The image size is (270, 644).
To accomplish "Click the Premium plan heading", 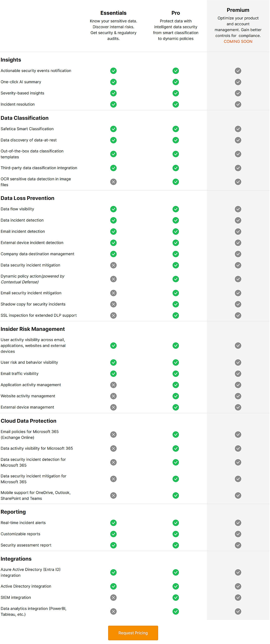I will (x=238, y=10).
